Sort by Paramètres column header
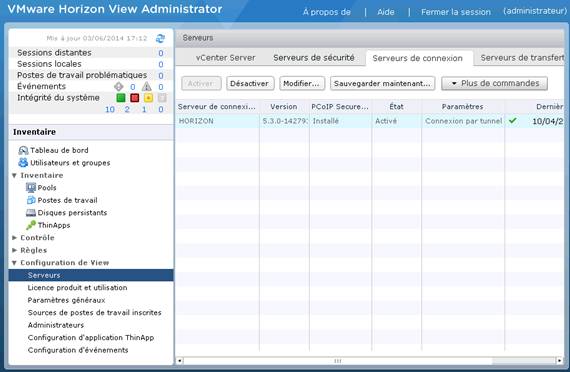 pyautogui.click(x=462, y=107)
